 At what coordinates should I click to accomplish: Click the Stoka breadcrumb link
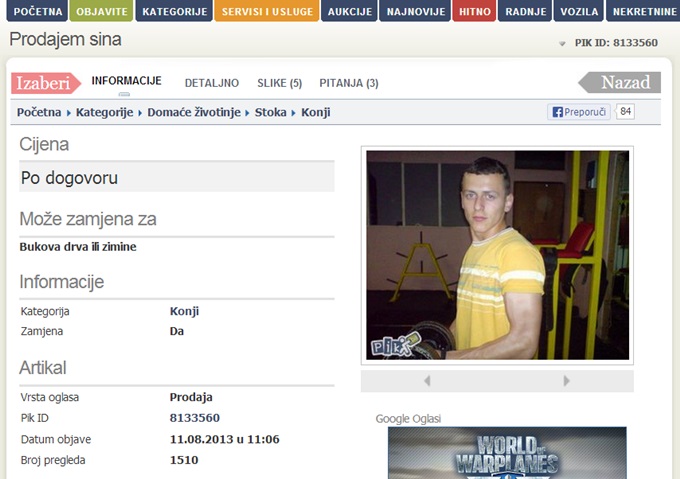coord(270,112)
